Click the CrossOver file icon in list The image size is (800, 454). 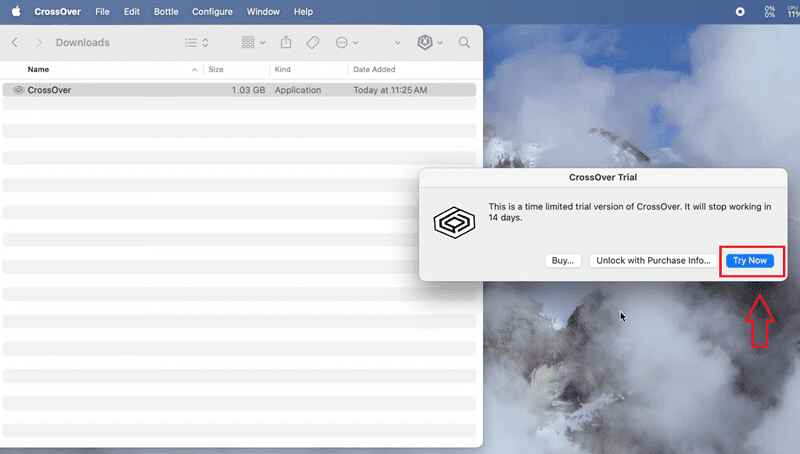(18, 90)
